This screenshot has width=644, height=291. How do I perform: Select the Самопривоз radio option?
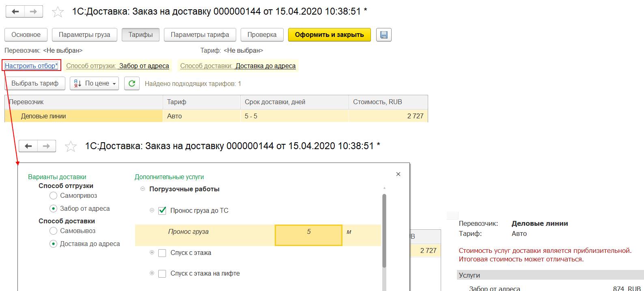pos(53,196)
